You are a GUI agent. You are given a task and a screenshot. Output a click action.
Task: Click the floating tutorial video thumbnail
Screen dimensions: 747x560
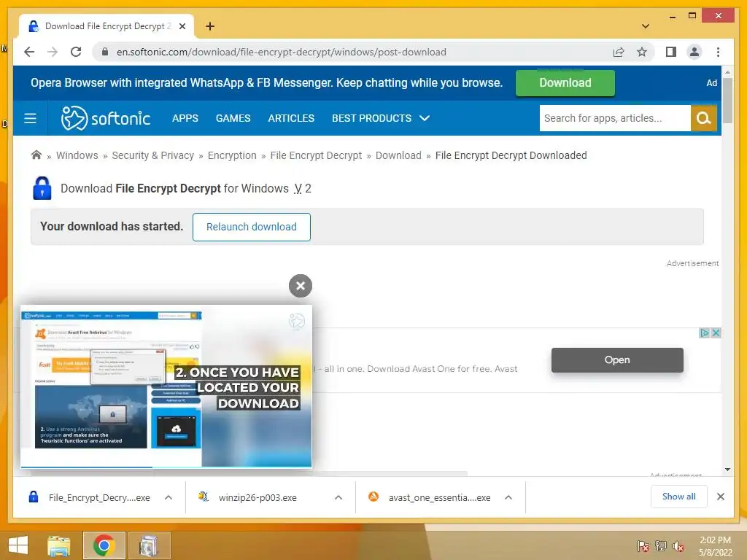(166, 386)
